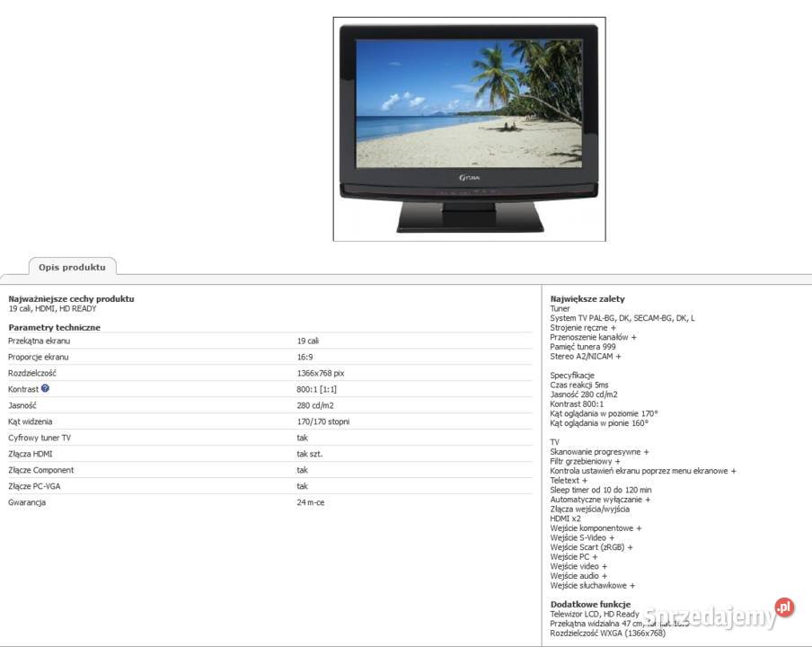Screen dimensions: 812x647
Task: Select the 800:1 [1:1] contrast value
Action: pos(317,390)
